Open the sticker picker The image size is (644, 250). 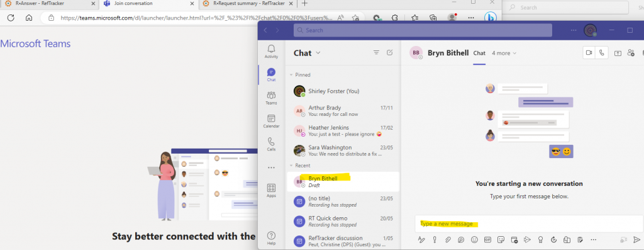(x=501, y=239)
